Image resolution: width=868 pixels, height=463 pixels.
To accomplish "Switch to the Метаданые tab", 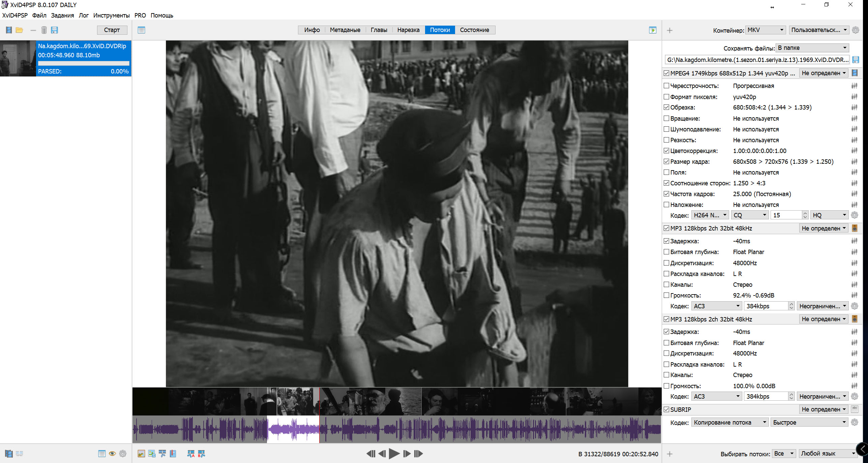I will click(345, 30).
